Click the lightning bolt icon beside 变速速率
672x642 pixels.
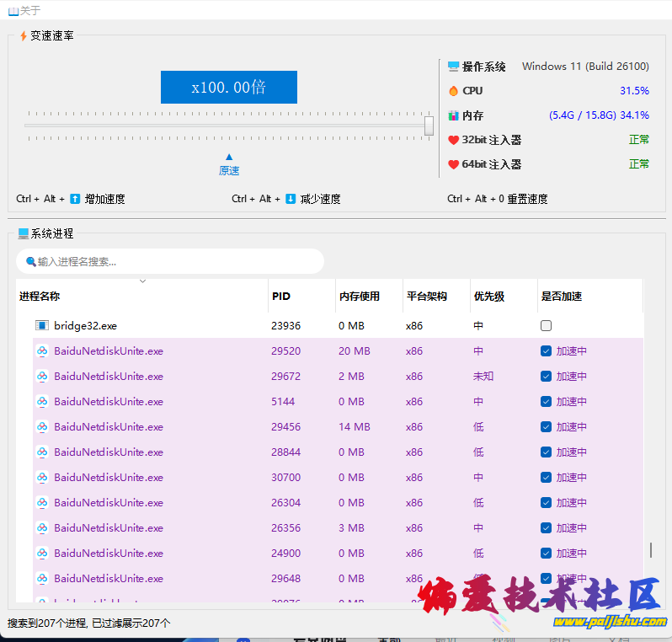tap(23, 36)
